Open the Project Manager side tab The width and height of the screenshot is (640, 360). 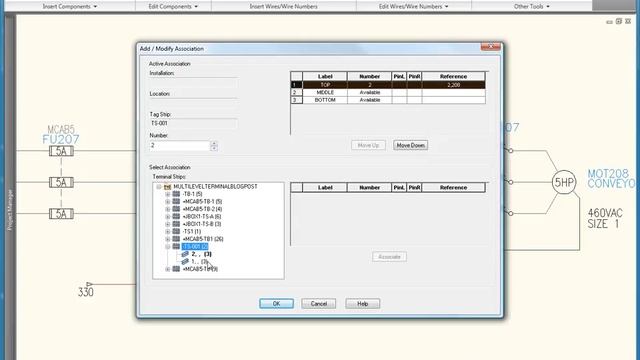pyautogui.click(x=10, y=210)
